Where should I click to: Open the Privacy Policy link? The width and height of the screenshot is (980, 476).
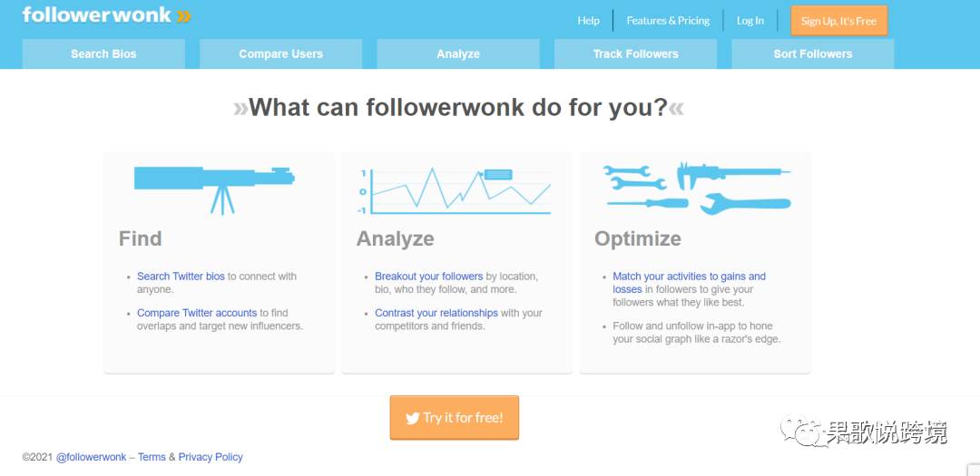click(211, 457)
